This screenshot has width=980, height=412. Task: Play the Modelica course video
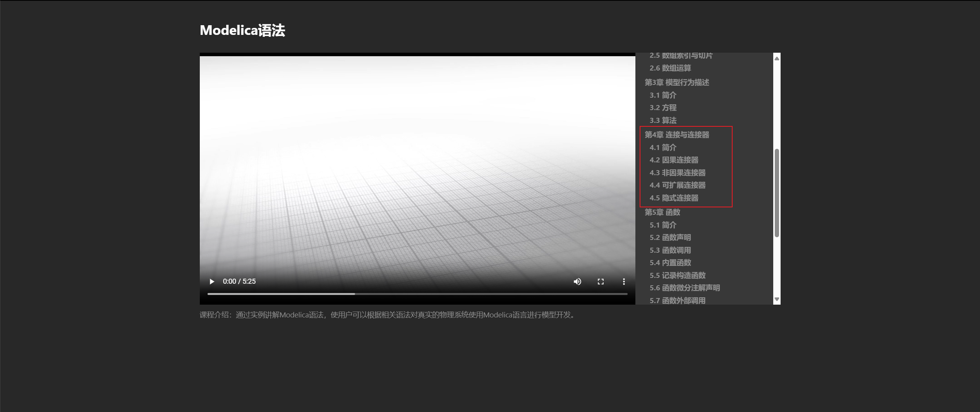[212, 281]
